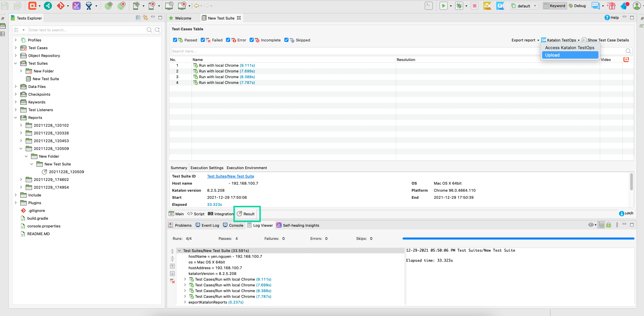
Task: Uncheck the Skipped filter checkbox
Action: (286, 40)
